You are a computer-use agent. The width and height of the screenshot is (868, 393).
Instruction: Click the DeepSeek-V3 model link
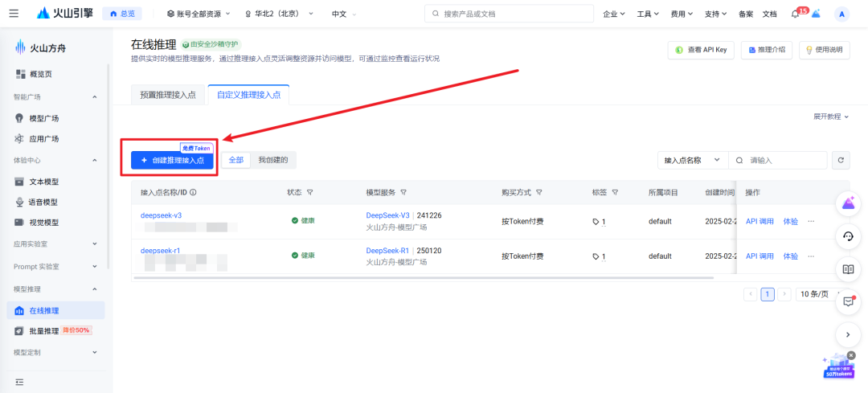(388, 215)
